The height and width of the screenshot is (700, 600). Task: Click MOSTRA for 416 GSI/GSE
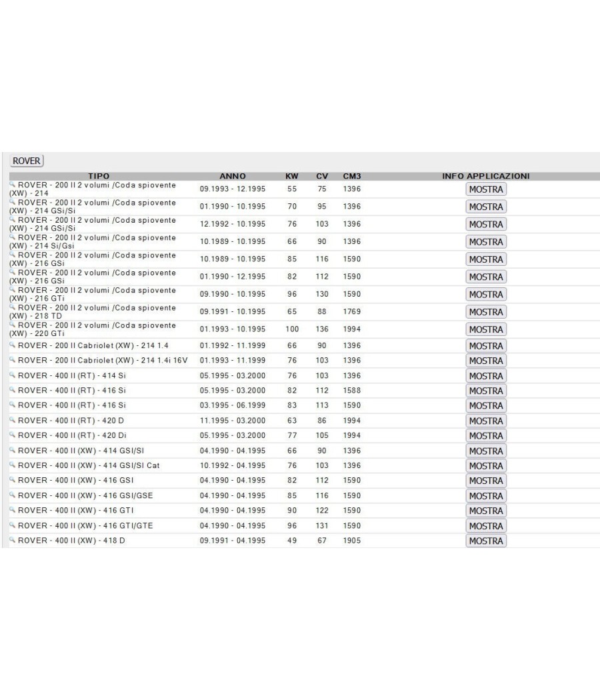(486, 496)
